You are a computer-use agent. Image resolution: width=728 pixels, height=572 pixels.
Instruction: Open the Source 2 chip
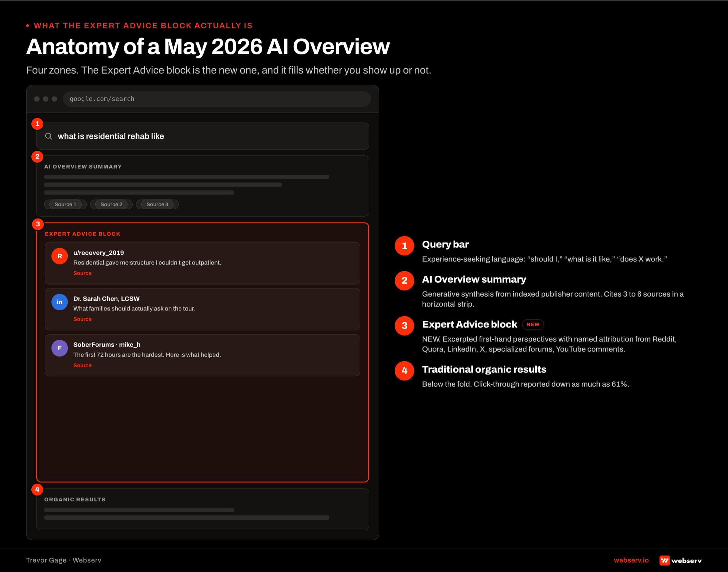(111, 204)
